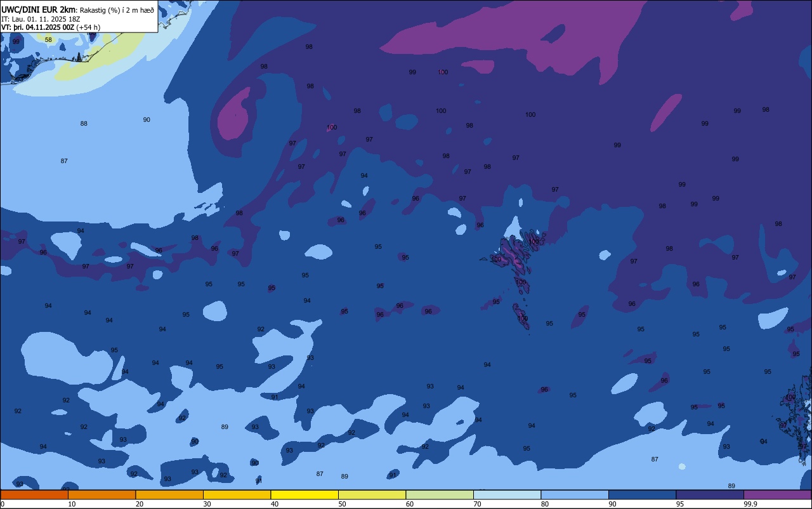This screenshot has width=812, height=509.
Task: Select the '40' legend tick label
Action: click(275, 504)
